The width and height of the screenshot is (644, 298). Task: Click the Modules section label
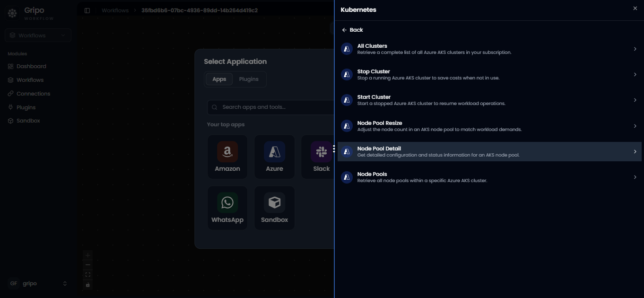coord(17,54)
